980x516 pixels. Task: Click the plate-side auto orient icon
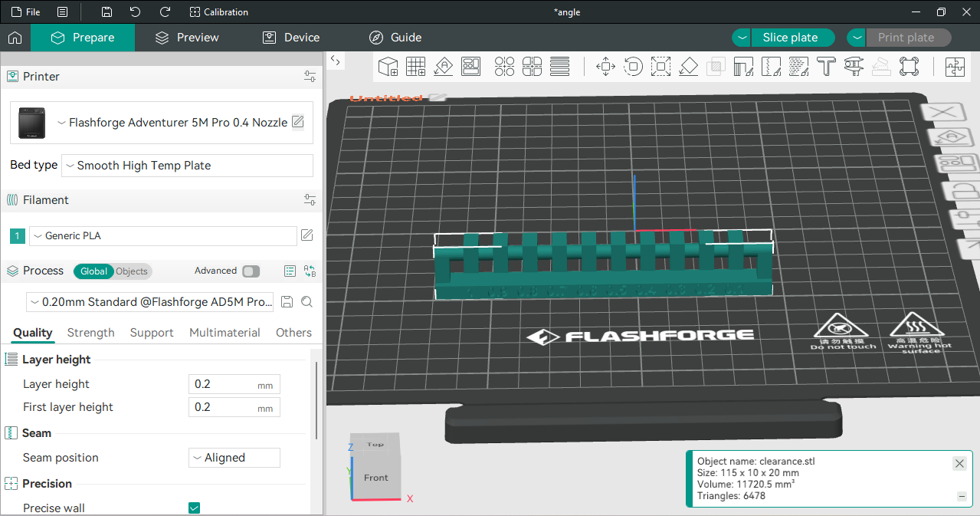pyautogui.click(x=952, y=138)
